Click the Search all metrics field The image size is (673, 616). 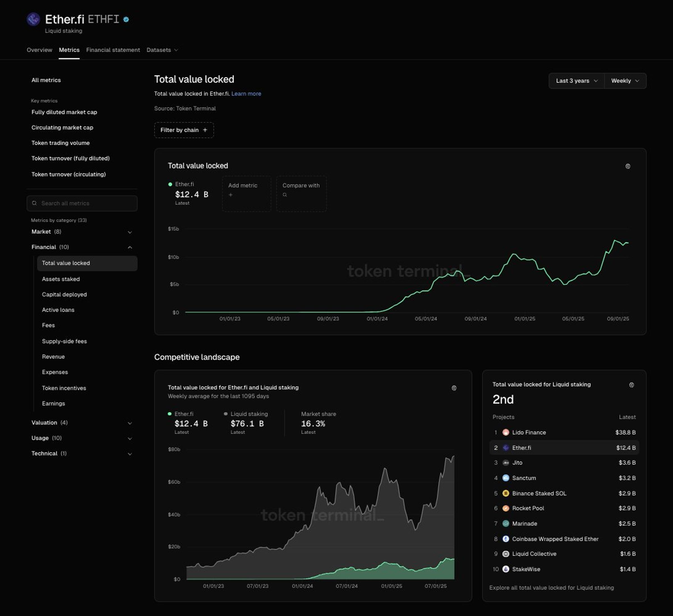pyautogui.click(x=82, y=203)
